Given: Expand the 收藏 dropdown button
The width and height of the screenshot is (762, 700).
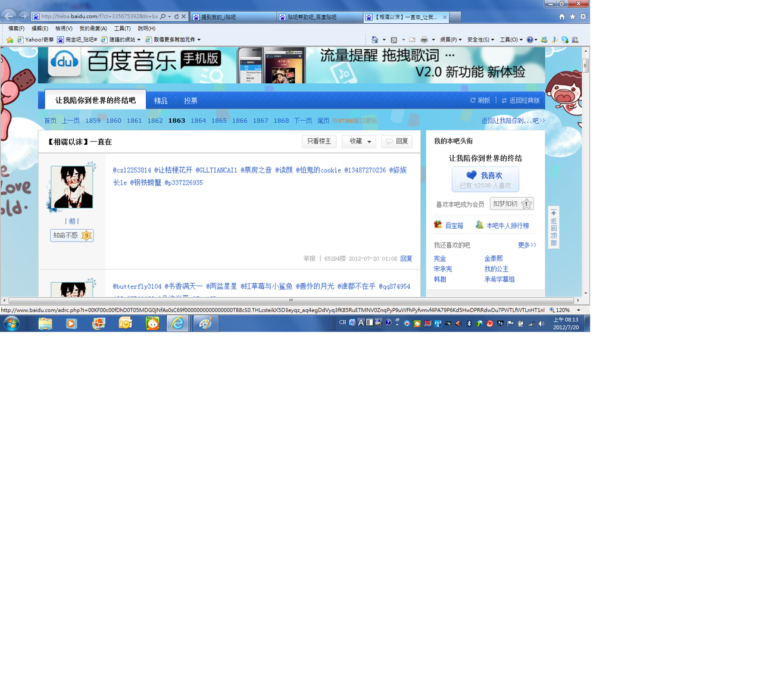Looking at the screenshot, I should [x=359, y=142].
